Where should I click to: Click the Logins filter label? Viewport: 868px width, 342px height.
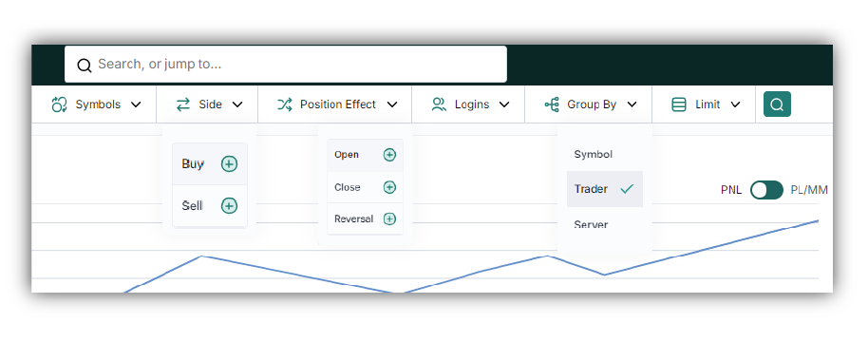pyautogui.click(x=472, y=104)
